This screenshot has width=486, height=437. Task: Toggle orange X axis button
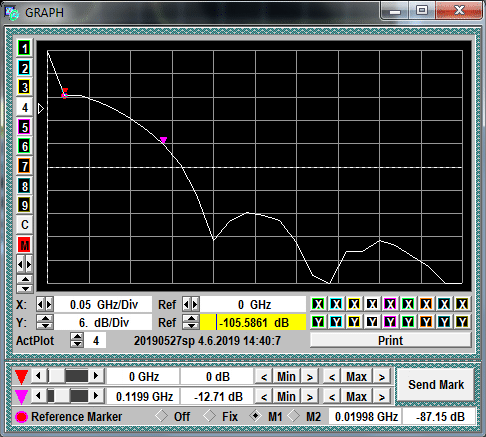(426, 304)
